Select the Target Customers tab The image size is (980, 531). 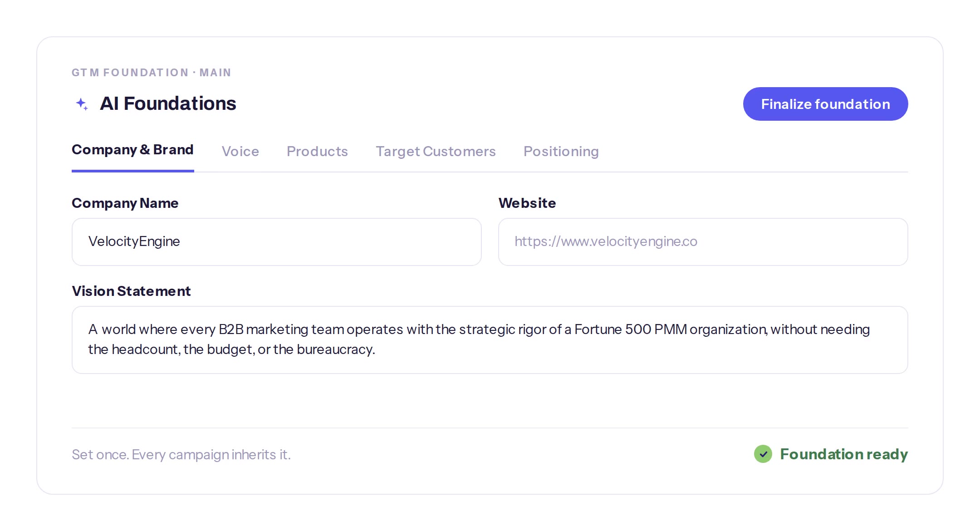click(x=436, y=151)
